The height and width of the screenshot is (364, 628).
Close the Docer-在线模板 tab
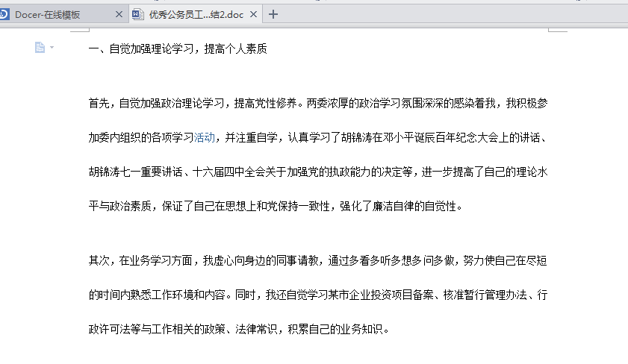(x=119, y=14)
